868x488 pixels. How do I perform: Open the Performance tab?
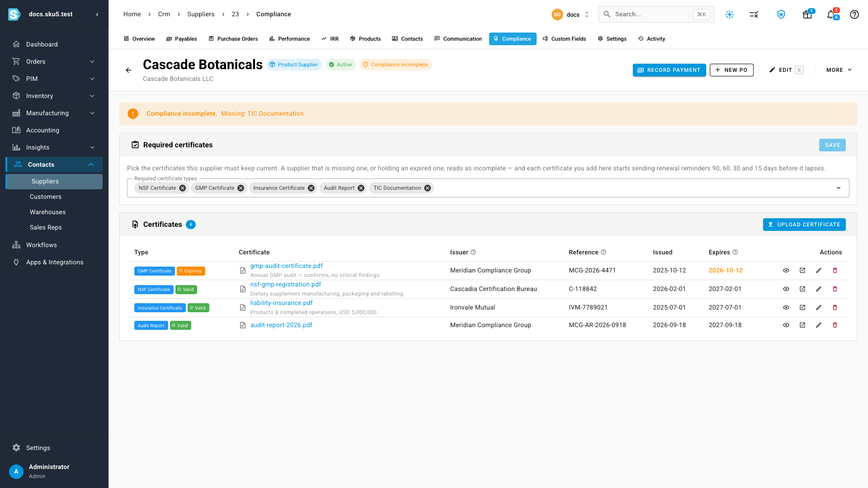pyautogui.click(x=290, y=39)
